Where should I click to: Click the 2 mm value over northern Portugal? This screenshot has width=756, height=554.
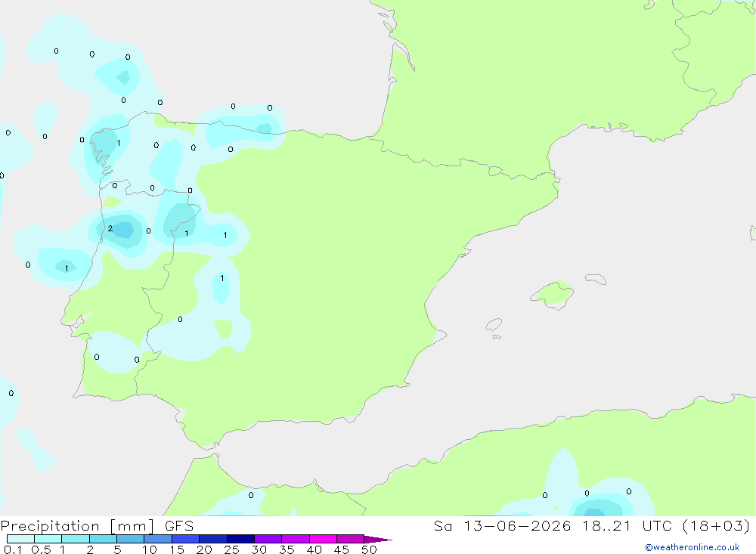click(110, 228)
